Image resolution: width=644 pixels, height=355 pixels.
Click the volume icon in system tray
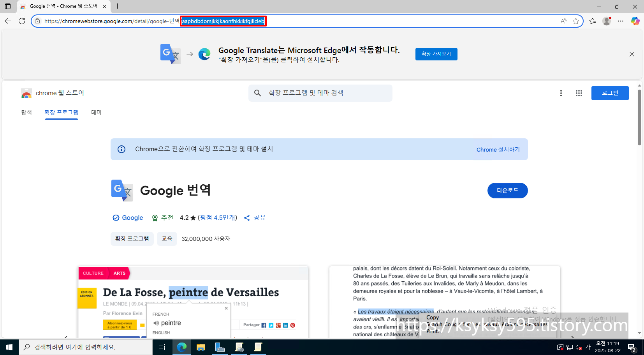click(579, 347)
